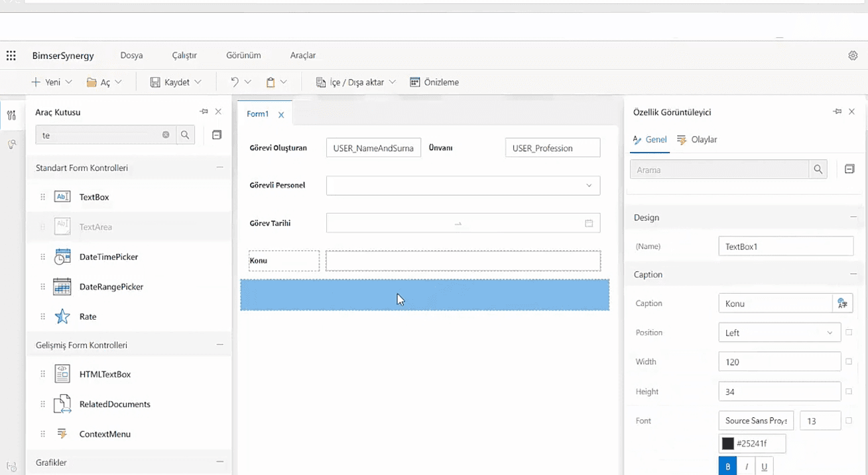Viewport: 868px width, 475px height.
Task: Open the undo history dropdown arrow
Action: click(248, 82)
